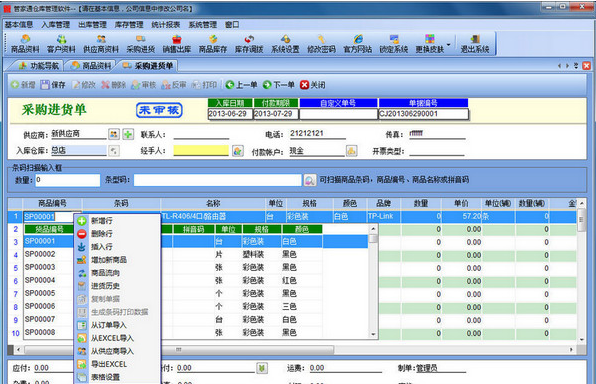Open the 付款帐户 picker icon
596x384 pixels.
click(352, 151)
